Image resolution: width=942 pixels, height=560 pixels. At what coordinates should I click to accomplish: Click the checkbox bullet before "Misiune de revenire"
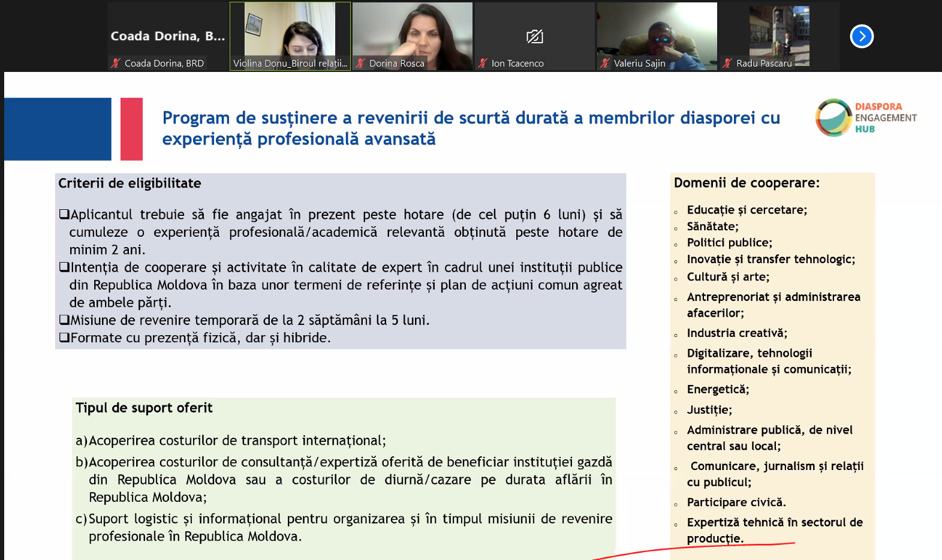(64, 320)
